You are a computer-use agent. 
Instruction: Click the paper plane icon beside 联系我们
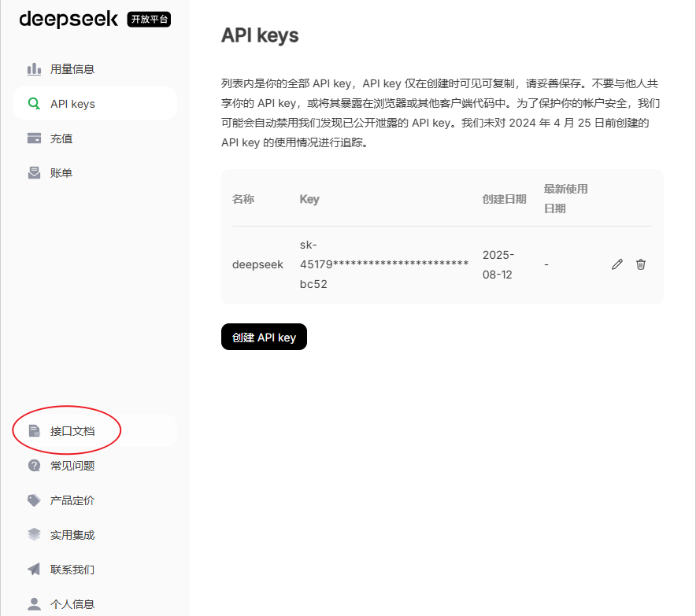34,570
